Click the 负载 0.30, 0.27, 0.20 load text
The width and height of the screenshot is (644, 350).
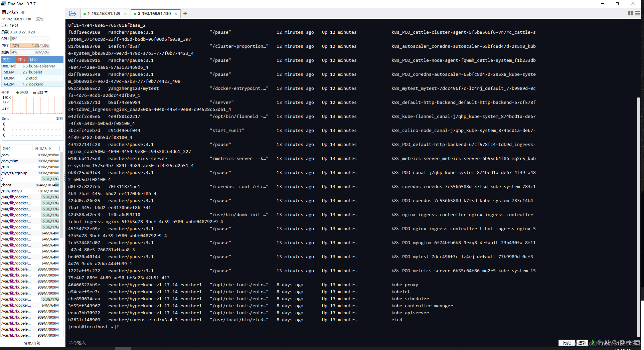(18, 32)
